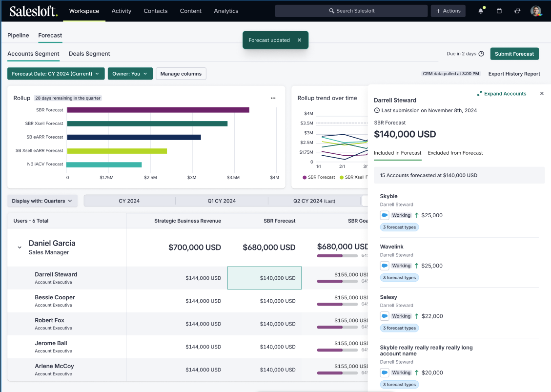Select the Forecast tab
Screen dimensions: 551x392
click(50, 35)
